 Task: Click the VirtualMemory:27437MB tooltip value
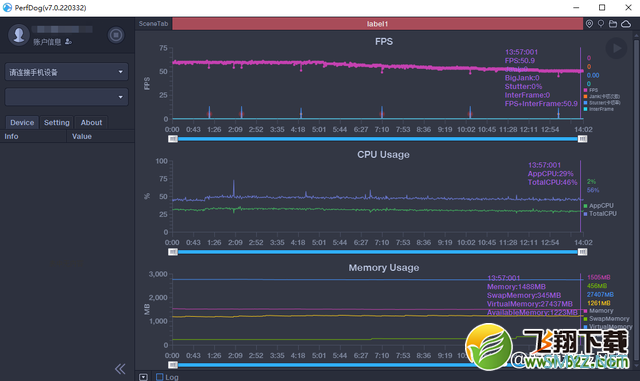530,304
